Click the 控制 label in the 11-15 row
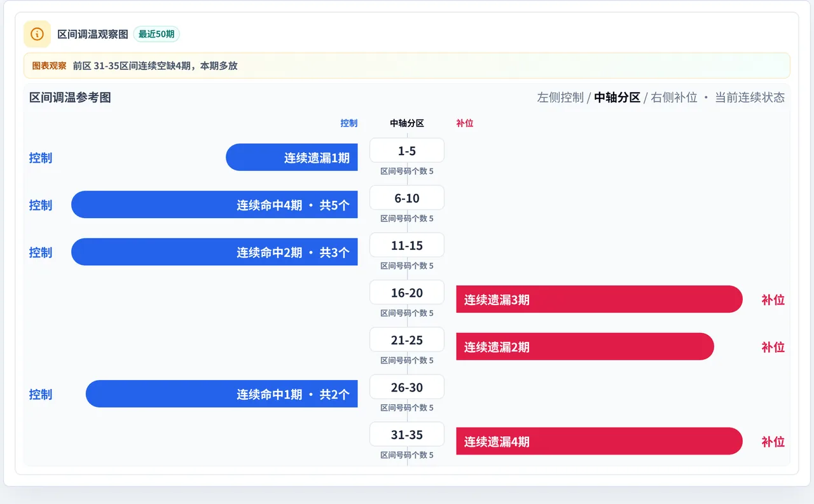This screenshot has width=814, height=504. coord(41,252)
